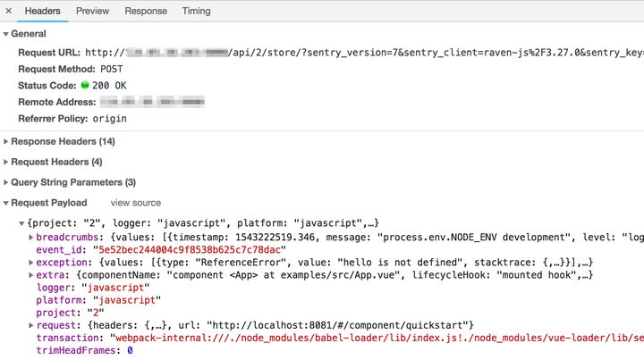Screen dimensions: 644x360
Task: Click the Request Method POST value
Action: [112, 69]
